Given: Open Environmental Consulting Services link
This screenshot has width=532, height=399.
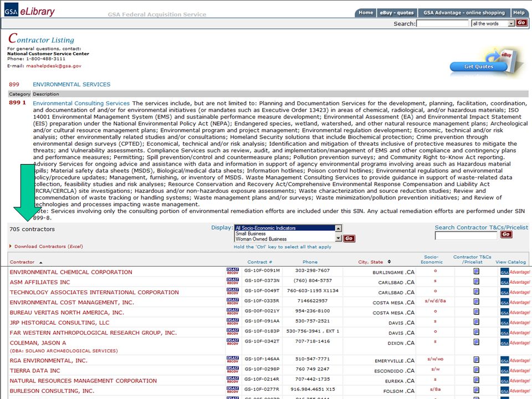Looking at the screenshot, I should (x=81, y=103).
